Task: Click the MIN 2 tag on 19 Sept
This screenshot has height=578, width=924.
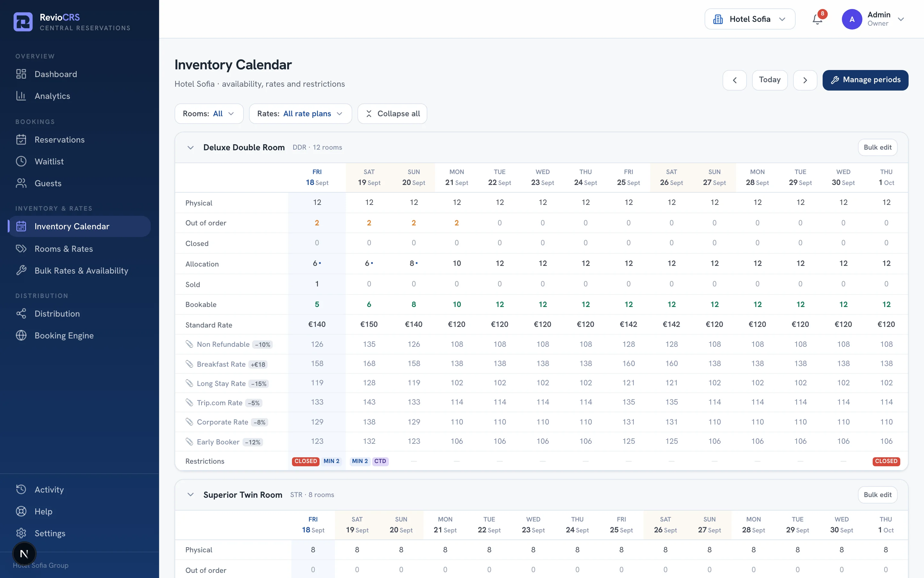Action: (360, 461)
